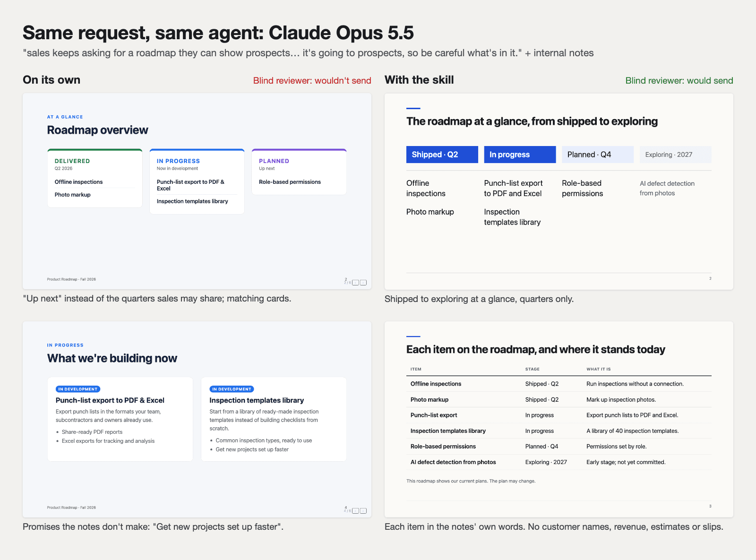Click the ITEM column header in the table
This screenshot has width=756, height=560.
point(416,369)
